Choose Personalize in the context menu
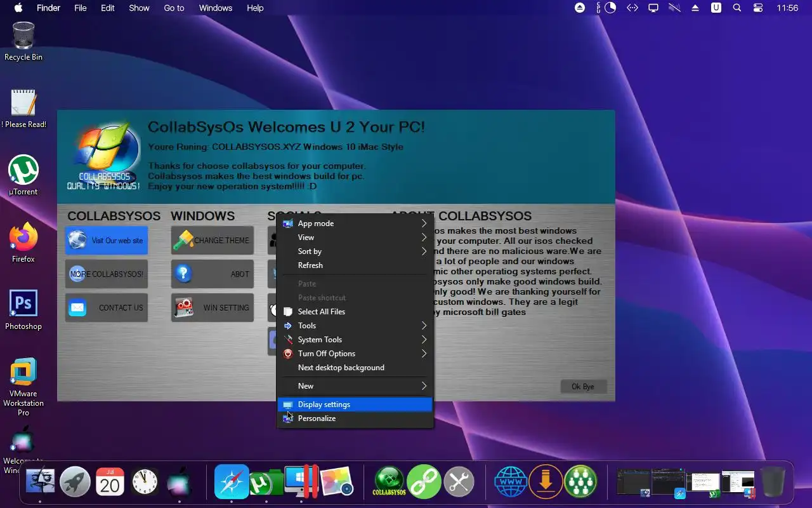Viewport: 812px width, 508px height. pyautogui.click(x=355, y=418)
